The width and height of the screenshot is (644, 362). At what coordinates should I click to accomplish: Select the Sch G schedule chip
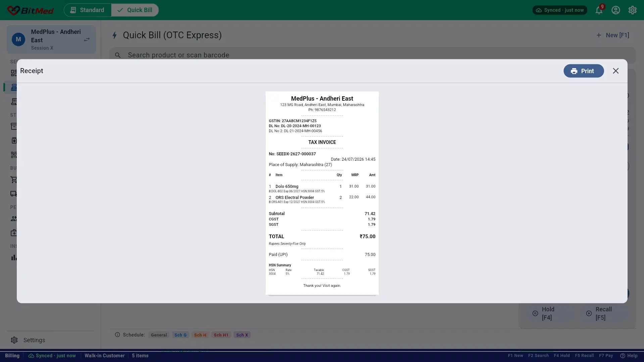(x=181, y=335)
